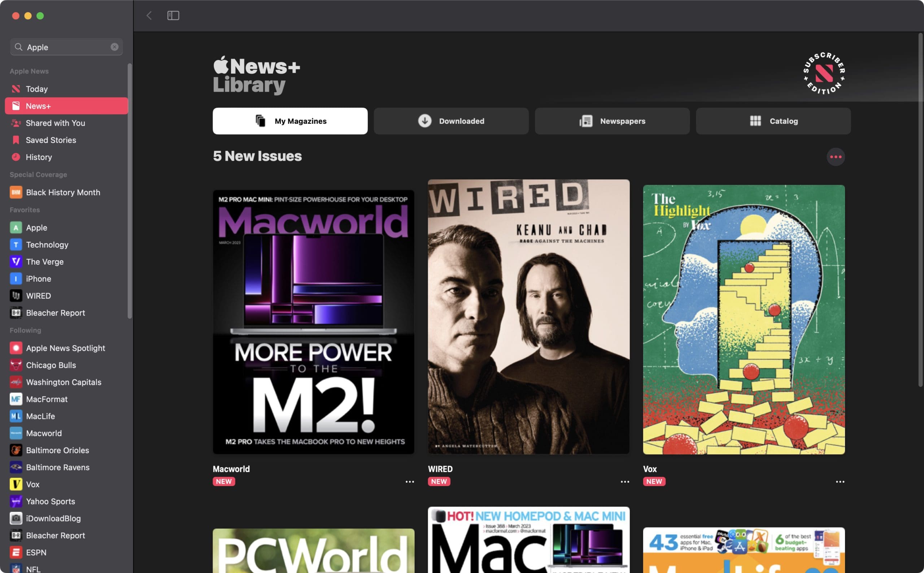924x573 pixels.
Task: Select News+ in the sidebar
Action: (x=66, y=106)
